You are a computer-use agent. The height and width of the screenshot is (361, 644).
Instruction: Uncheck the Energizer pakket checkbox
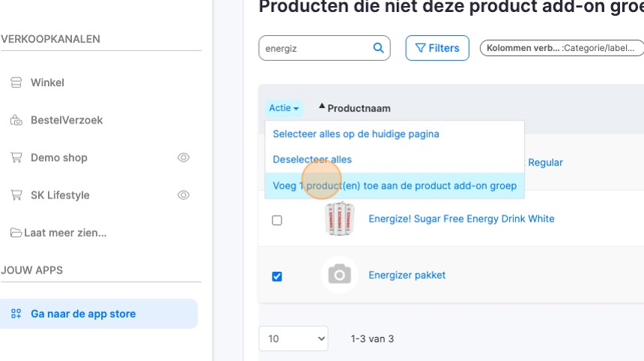(277, 276)
